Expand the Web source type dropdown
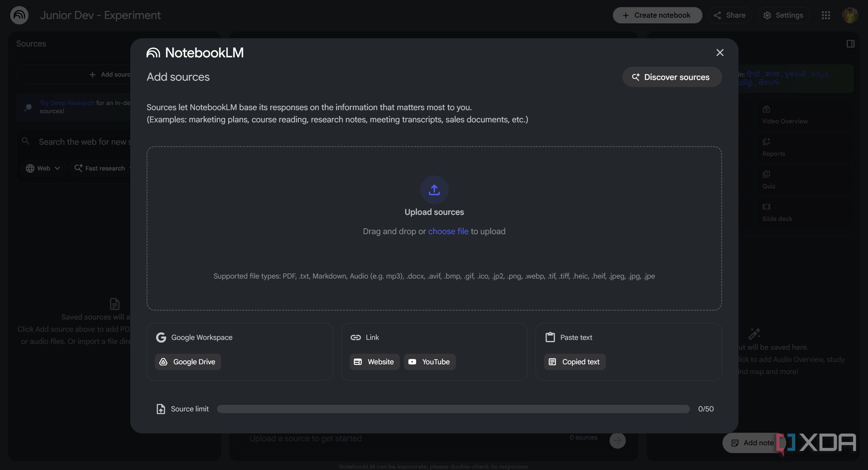The height and width of the screenshot is (470, 868). click(43, 168)
